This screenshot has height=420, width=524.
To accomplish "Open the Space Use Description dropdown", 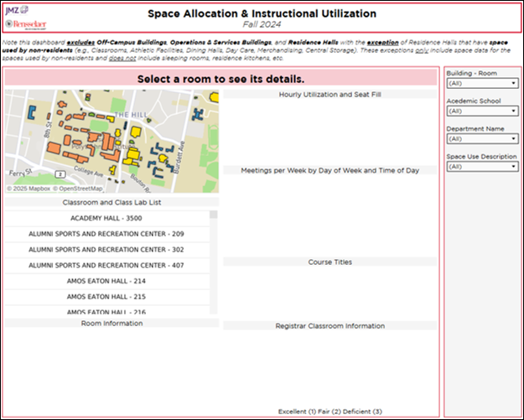I will pyautogui.click(x=482, y=166).
